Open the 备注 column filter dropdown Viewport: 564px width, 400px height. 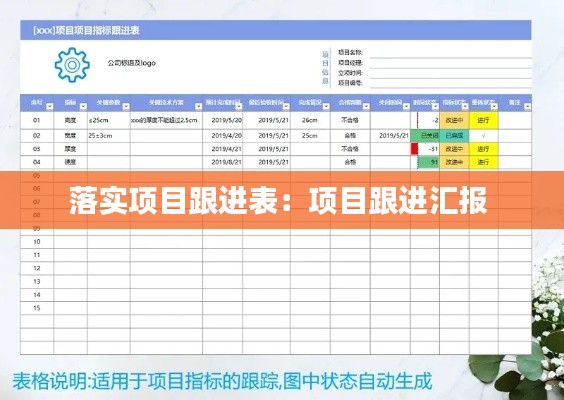(x=527, y=106)
